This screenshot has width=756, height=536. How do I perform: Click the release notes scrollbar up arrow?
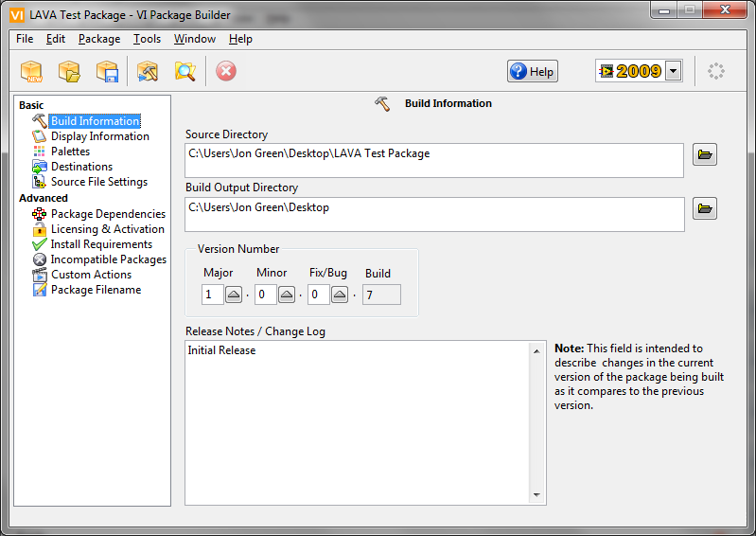click(536, 351)
